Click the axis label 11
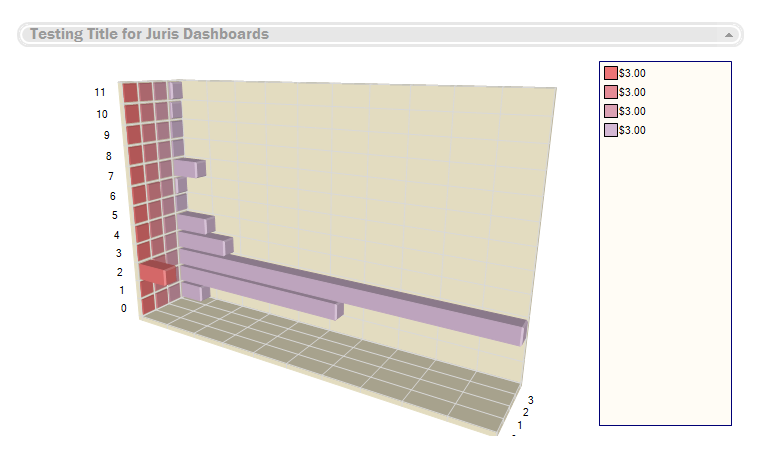 (x=100, y=92)
